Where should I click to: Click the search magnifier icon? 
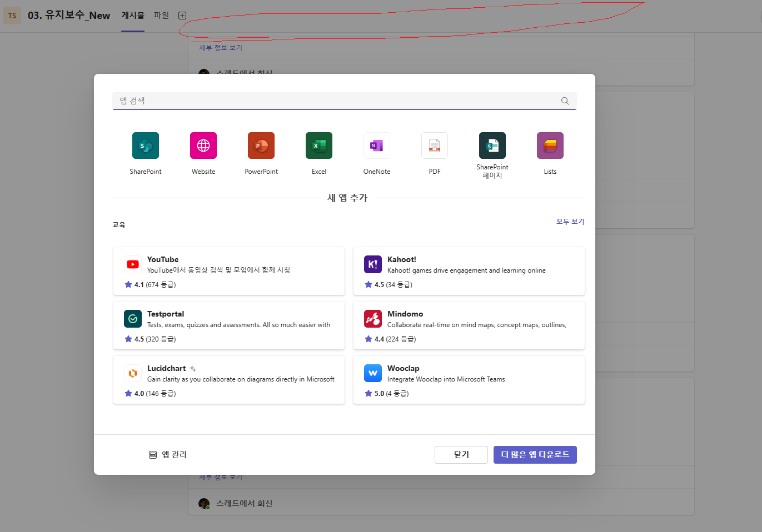pyautogui.click(x=565, y=101)
